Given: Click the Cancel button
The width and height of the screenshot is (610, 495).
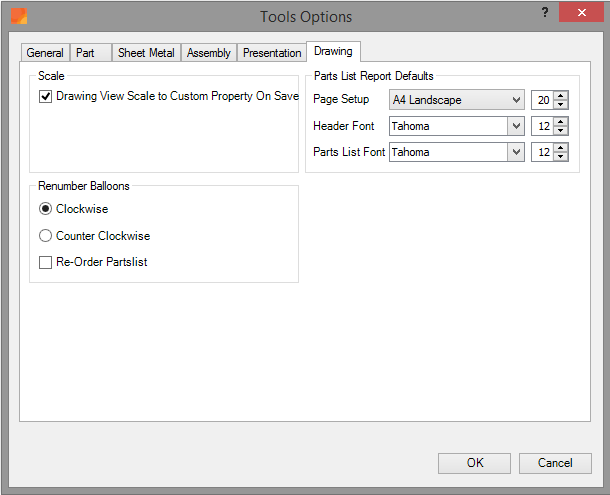Looking at the screenshot, I should click(x=554, y=463).
